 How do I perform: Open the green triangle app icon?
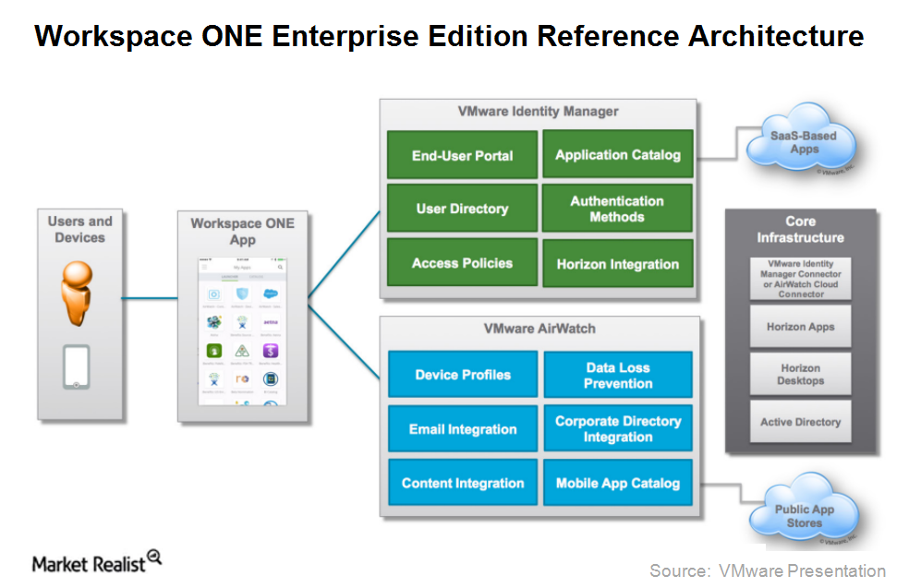(x=242, y=351)
